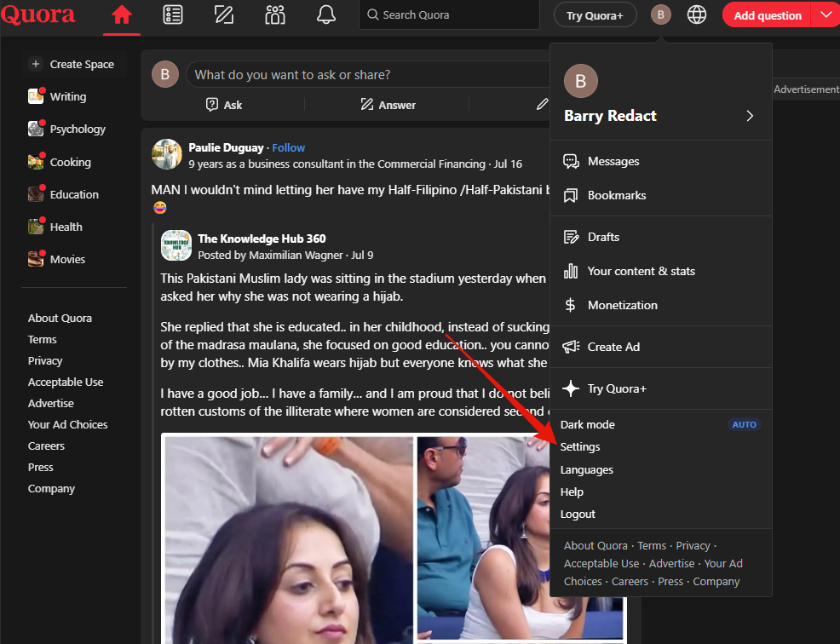Open the language globe icon
This screenshot has width=840, height=644.
[696, 15]
